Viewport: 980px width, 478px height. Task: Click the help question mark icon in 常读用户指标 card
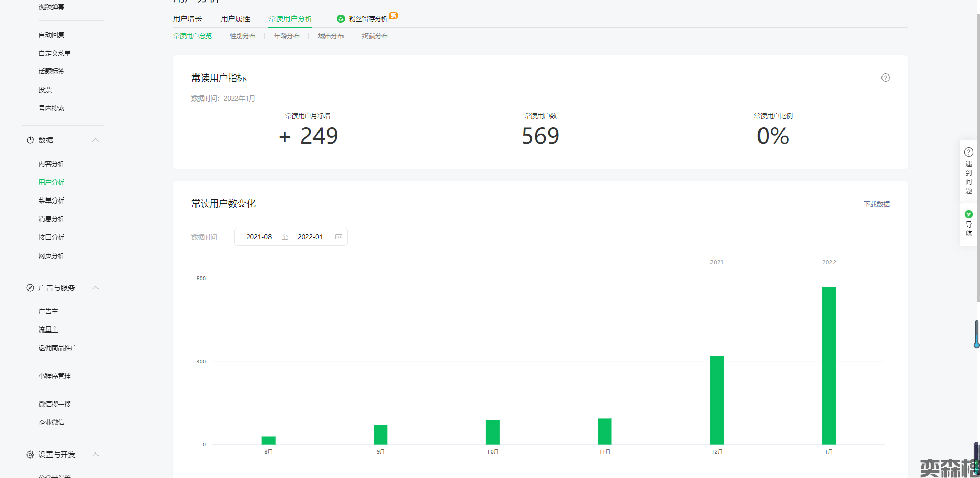click(885, 78)
